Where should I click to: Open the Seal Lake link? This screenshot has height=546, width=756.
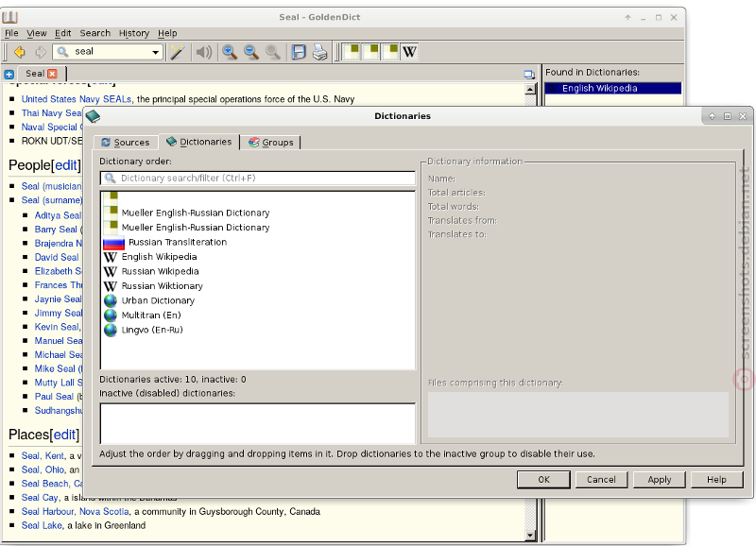42,526
